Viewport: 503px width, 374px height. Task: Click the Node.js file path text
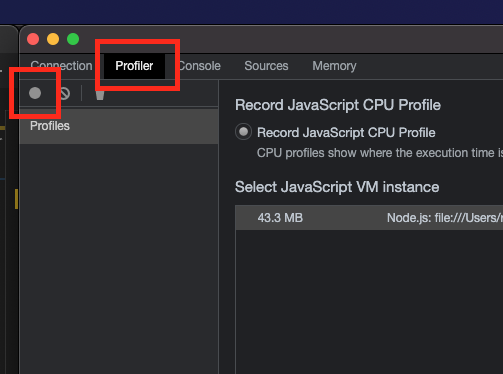pos(445,218)
